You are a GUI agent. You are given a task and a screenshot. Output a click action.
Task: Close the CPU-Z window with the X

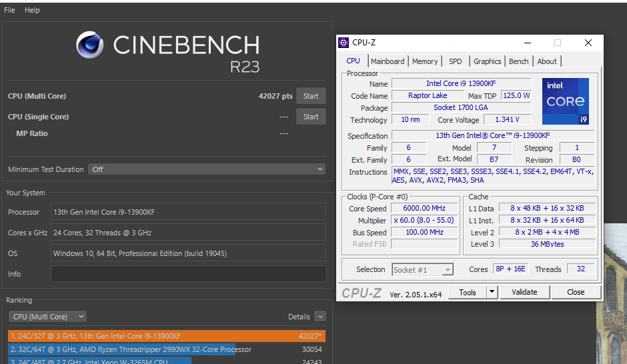[x=588, y=43]
